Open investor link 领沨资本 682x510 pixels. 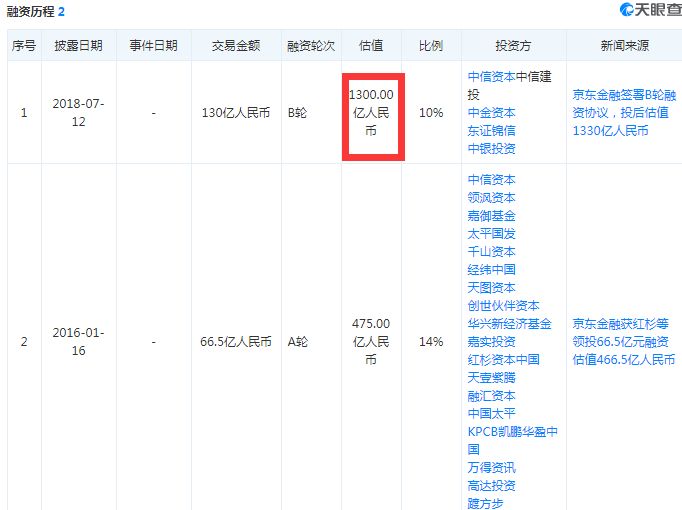coord(491,198)
